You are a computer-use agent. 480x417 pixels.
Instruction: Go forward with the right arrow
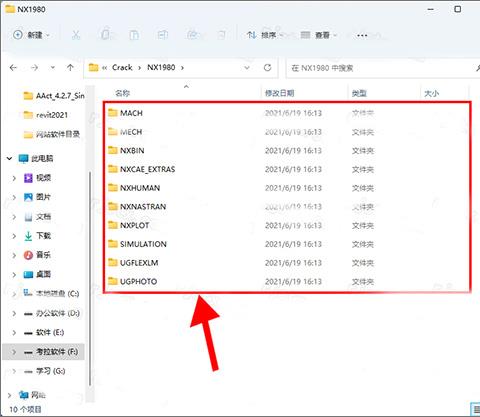pyautogui.click(x=34, y=68)
